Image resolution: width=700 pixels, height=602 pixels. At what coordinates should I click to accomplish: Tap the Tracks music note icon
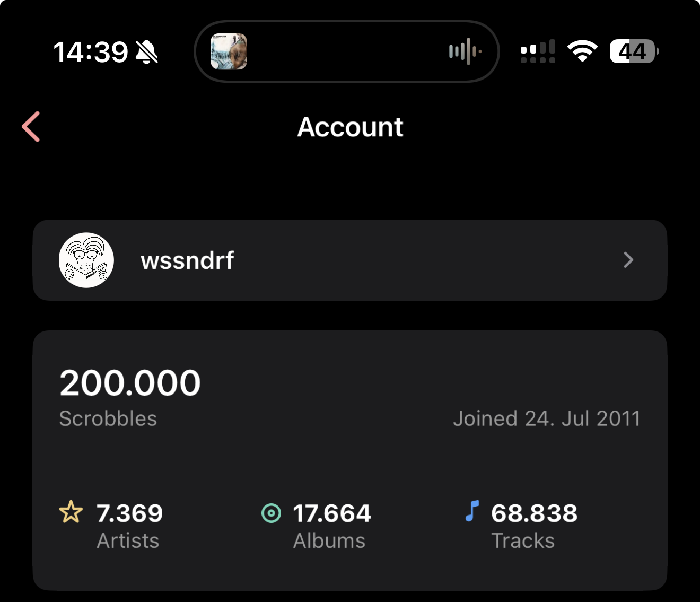click(x=472, y=511)
